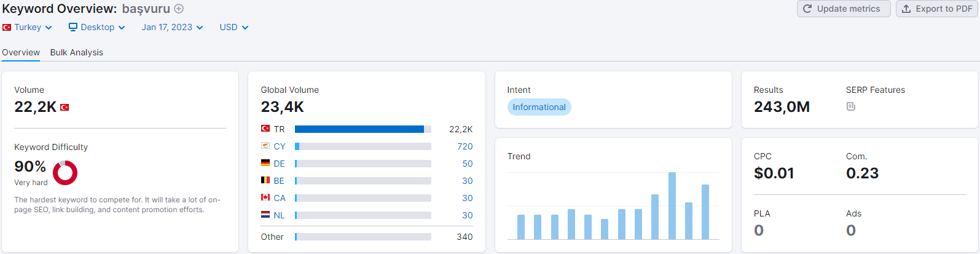This screenshot has height=254, width=980.
Task: Click the Update metrics button
Action: [x=844, y=9]
